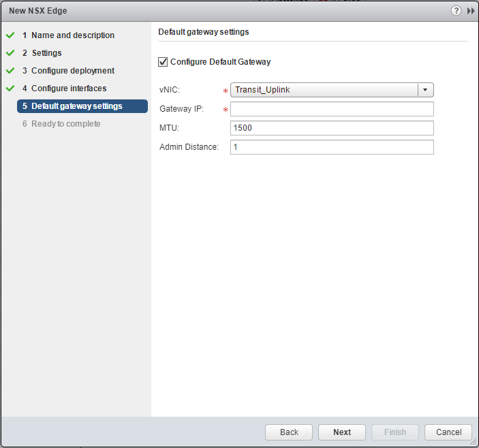Screen dimensions: 479x448
Task: Focus the Gateway IP input field
Action: pyautogui.click(x=332, y=110)
